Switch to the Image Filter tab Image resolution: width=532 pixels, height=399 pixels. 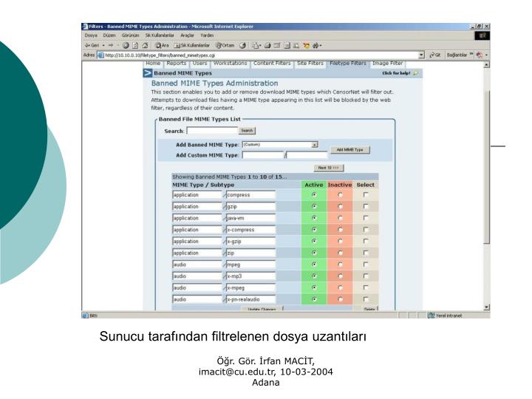pyautogui.click(x=387, y=64)
